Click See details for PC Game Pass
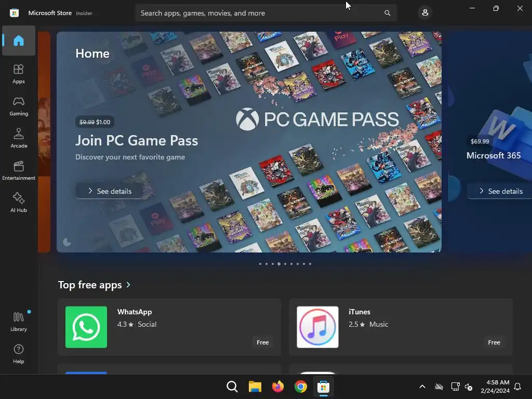532x399 pixels. [x=109, y=191]
